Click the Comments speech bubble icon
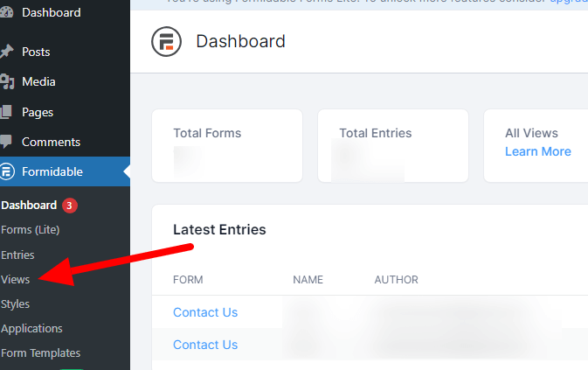The image size is (588, 370). pos(6,142)
